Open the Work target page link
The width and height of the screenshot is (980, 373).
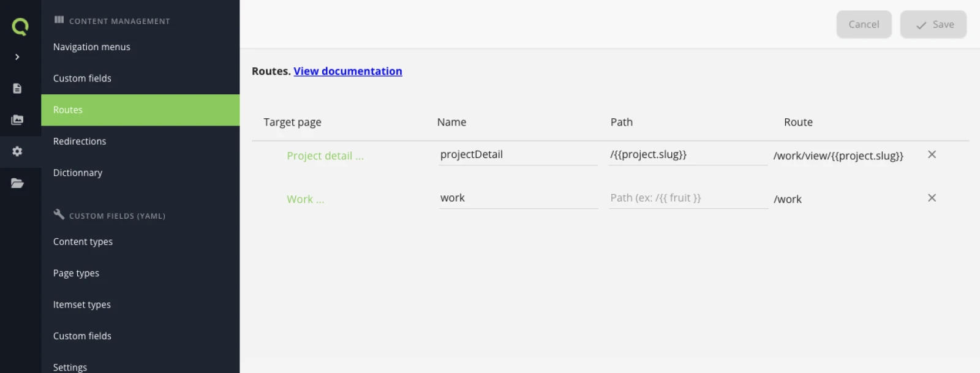[306, 200]
